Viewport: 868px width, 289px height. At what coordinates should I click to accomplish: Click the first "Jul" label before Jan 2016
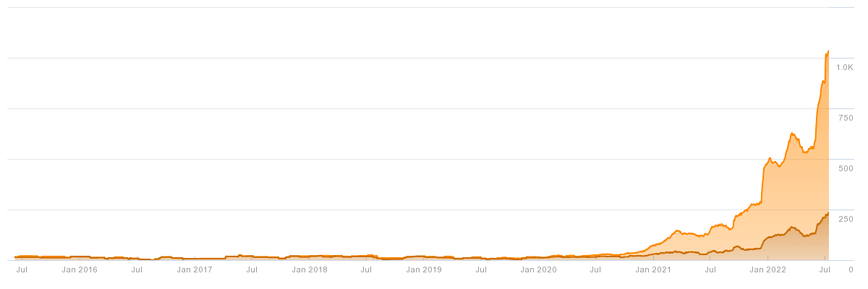point(22,269)
